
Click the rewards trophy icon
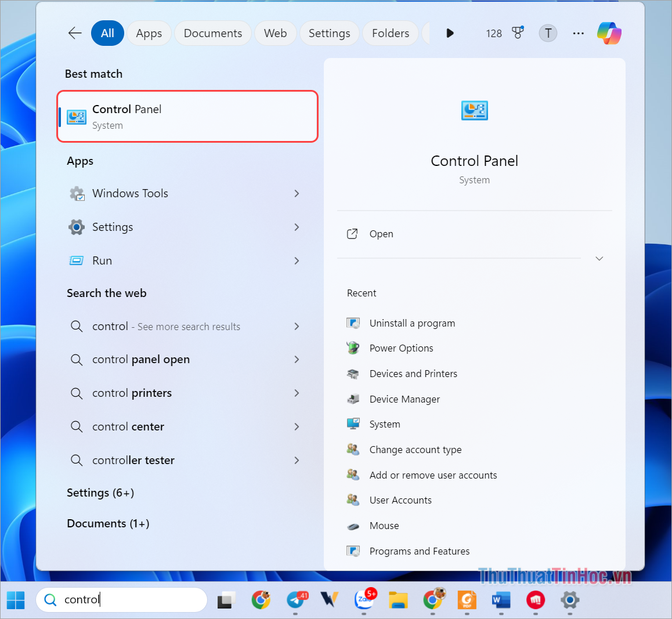518,33
